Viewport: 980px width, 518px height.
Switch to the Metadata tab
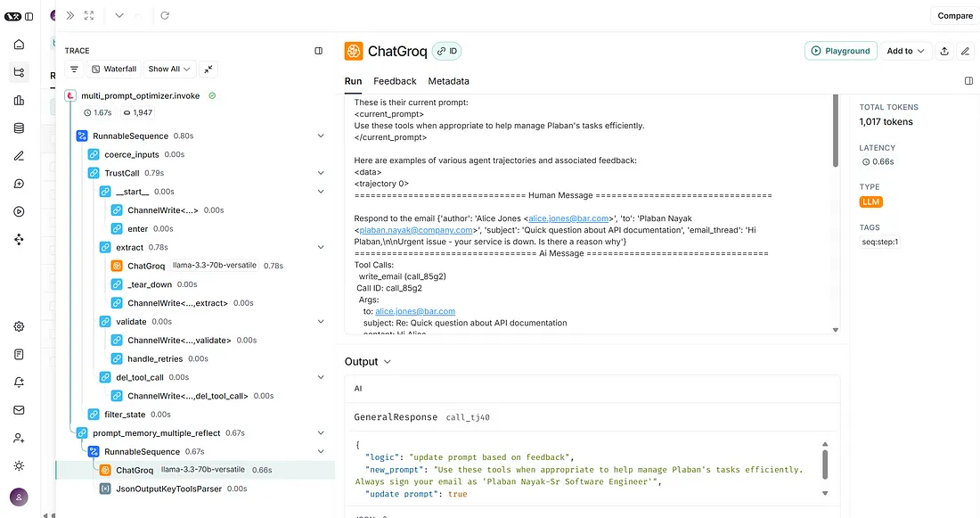[449, 81]
